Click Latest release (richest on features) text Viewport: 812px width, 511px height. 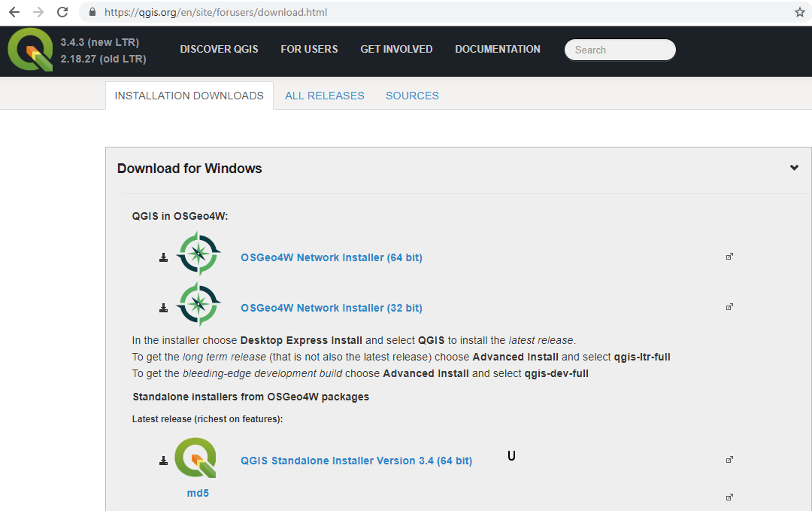tap(208, 418)
